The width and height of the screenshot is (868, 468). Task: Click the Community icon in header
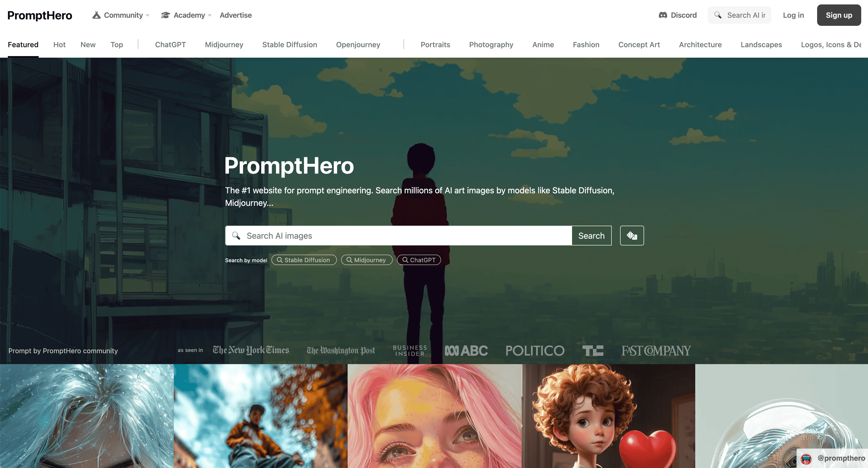coord(96,15)
